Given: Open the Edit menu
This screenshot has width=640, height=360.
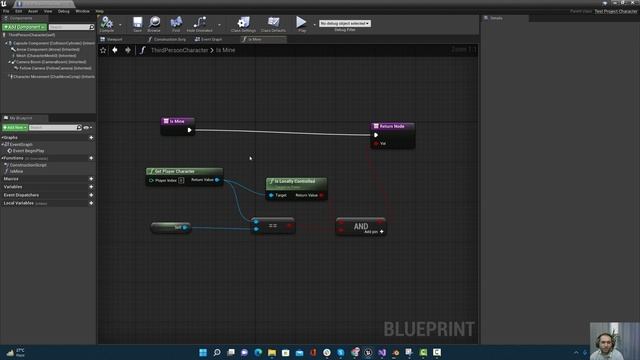Looking at the screenshot, I should [x=19, y=11].
